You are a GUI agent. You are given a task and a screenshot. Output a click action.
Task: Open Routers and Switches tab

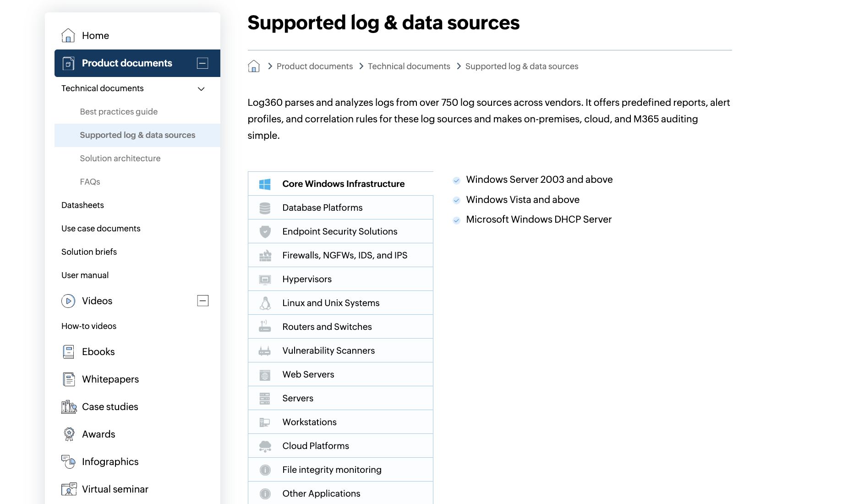340,327
